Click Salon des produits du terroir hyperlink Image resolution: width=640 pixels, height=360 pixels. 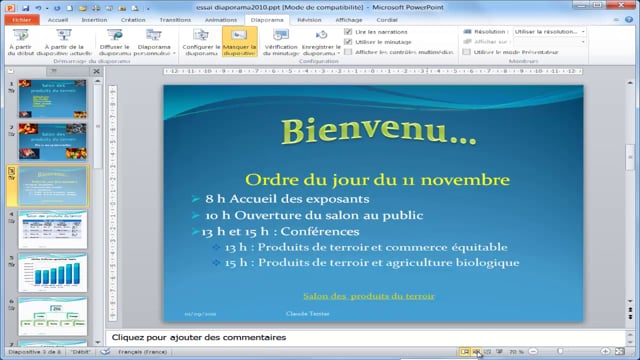(x=369, y=296)
